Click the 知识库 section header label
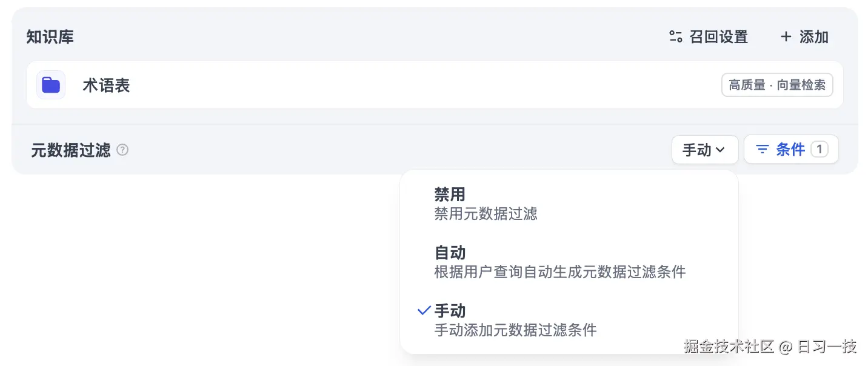 50,37
